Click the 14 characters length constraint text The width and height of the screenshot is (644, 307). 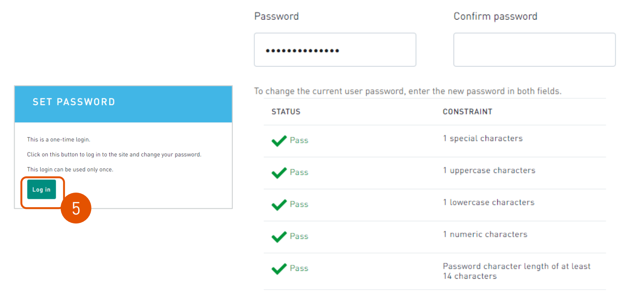click(x=516, y=271)
